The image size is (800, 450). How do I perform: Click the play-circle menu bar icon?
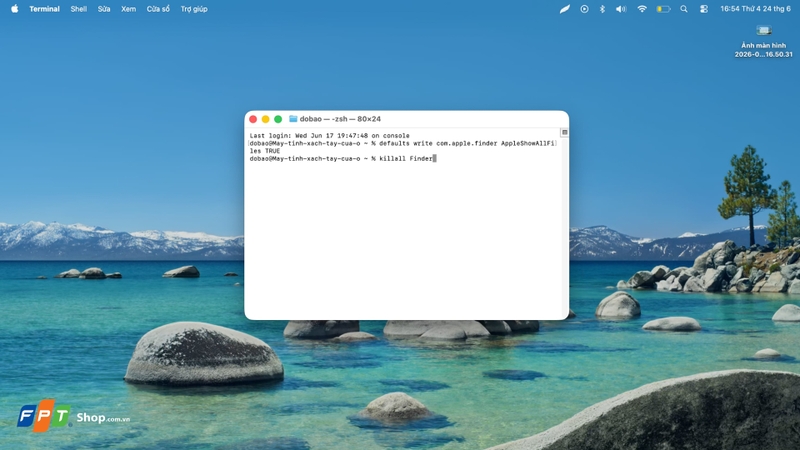coord(584,9)
